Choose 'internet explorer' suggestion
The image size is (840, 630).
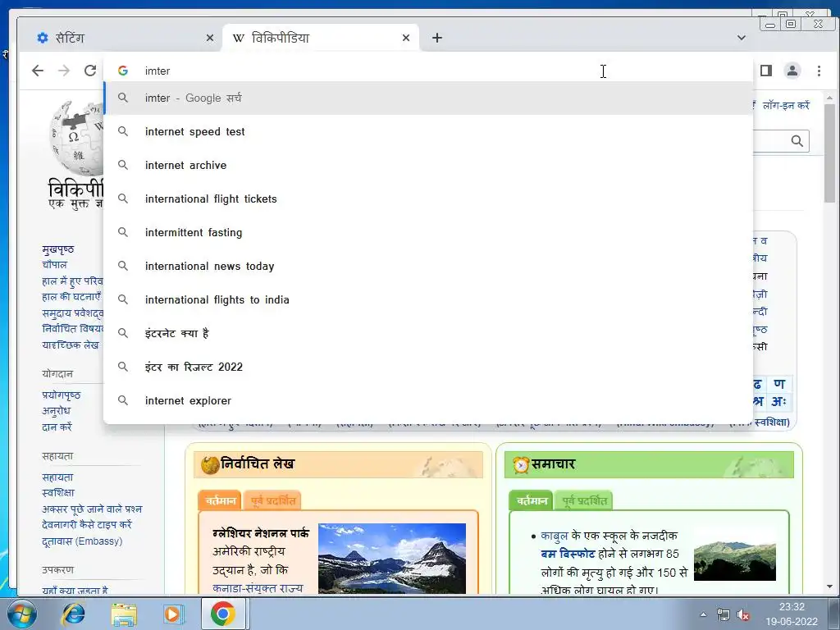coord(428,400)
